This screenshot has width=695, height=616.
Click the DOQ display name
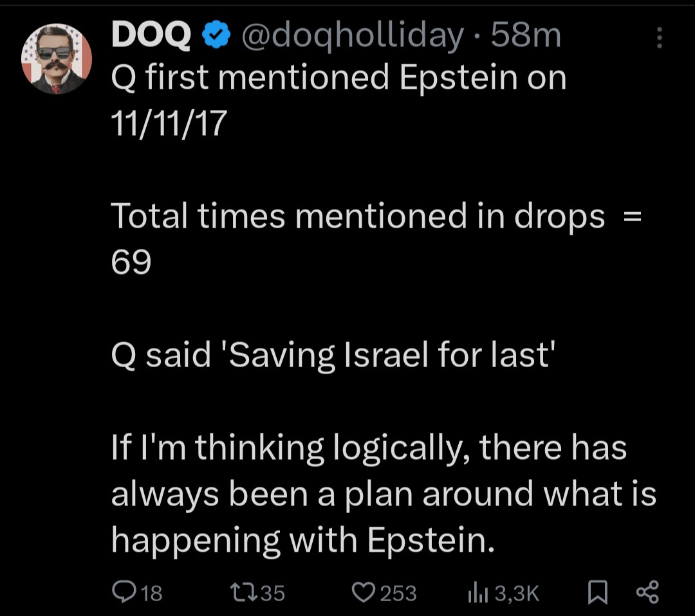click(x=151, y=37)
